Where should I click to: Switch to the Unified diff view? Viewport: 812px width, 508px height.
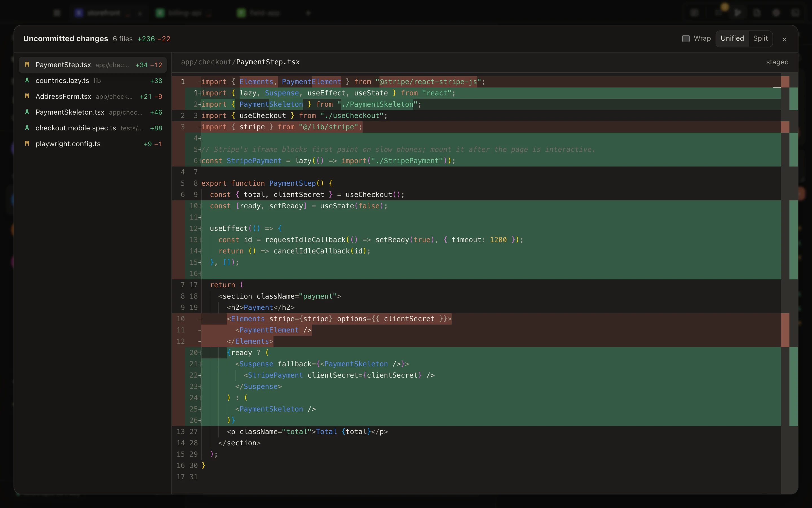click(732, 39)
